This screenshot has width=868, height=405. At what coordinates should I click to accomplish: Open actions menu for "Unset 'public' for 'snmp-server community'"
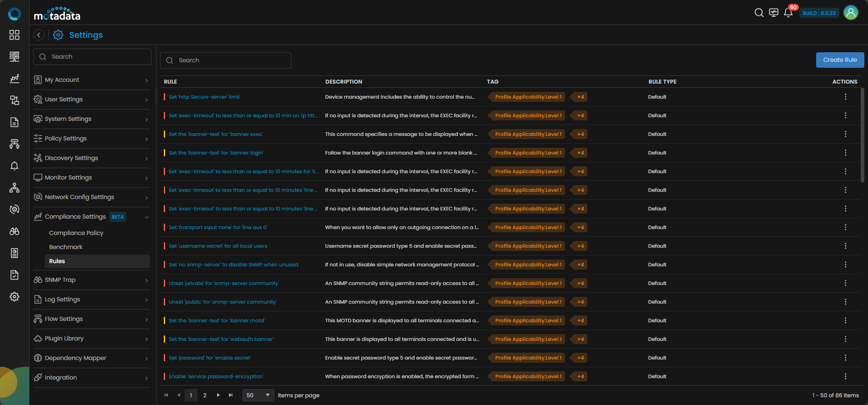coord(845,302)
